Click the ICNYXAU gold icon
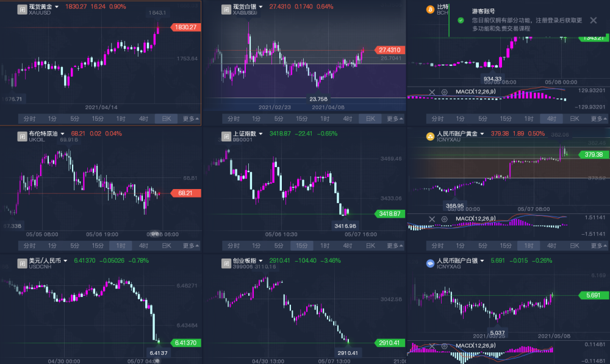This screenshot has width=610, height=364. tap(430, 137)
